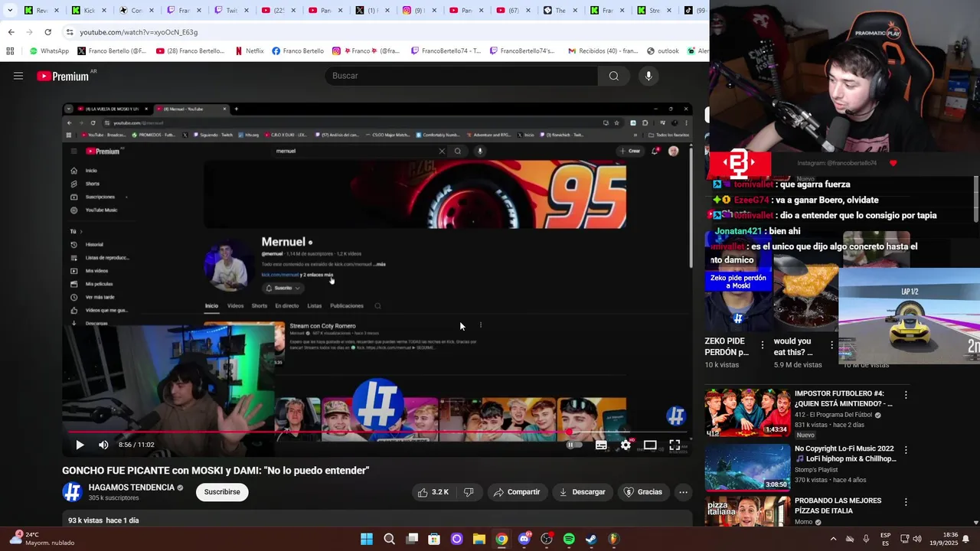The height and width of the screenshot is (551, 980).
Task: View site information icon in address bar
Action: (70, 32)
